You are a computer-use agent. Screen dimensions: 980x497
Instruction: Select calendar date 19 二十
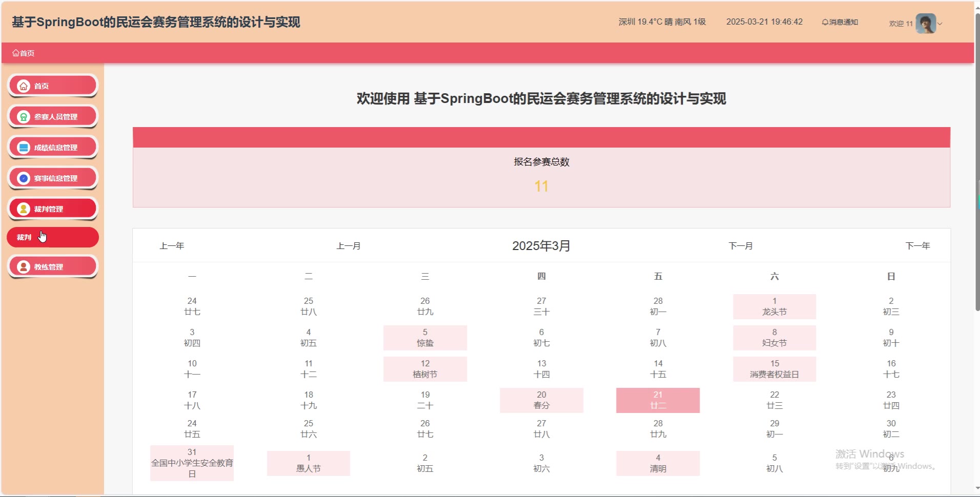[x=425, y=400]
